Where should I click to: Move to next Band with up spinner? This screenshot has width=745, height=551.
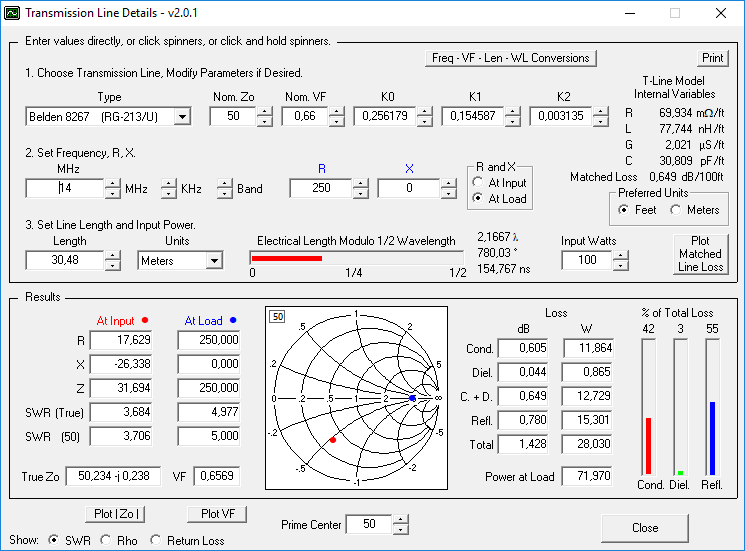225,184
